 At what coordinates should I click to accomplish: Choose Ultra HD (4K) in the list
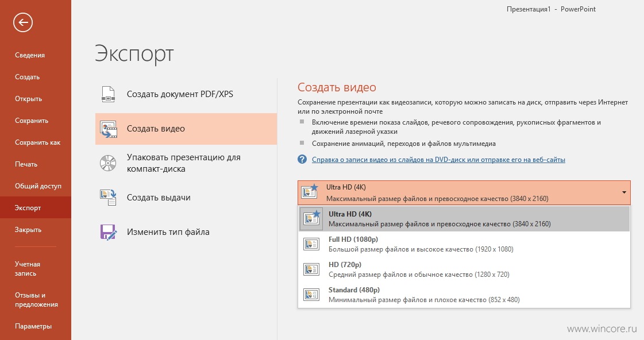(464, 218)
